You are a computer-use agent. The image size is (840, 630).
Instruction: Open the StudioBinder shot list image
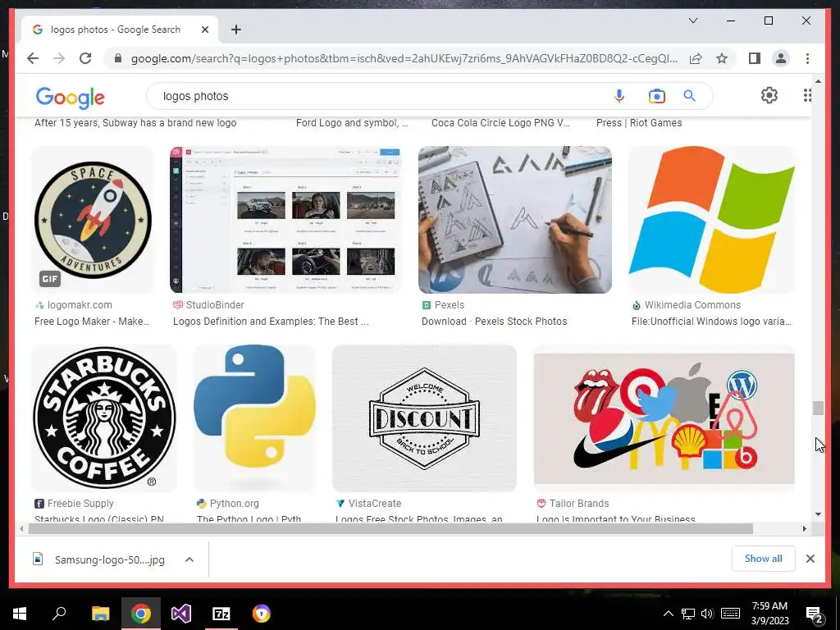coord(285,220)
